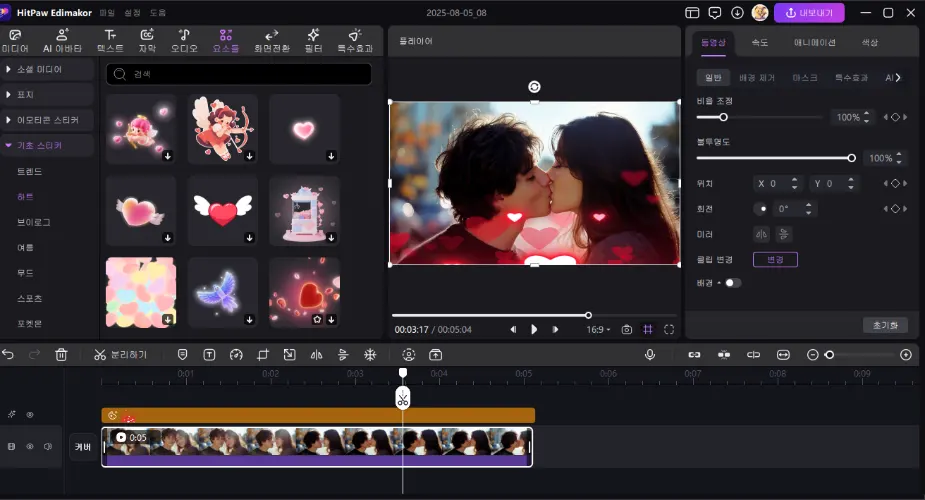Click vertical mirror flip icon in 미러 row
The image size is (925, 500).
point(783,234)
